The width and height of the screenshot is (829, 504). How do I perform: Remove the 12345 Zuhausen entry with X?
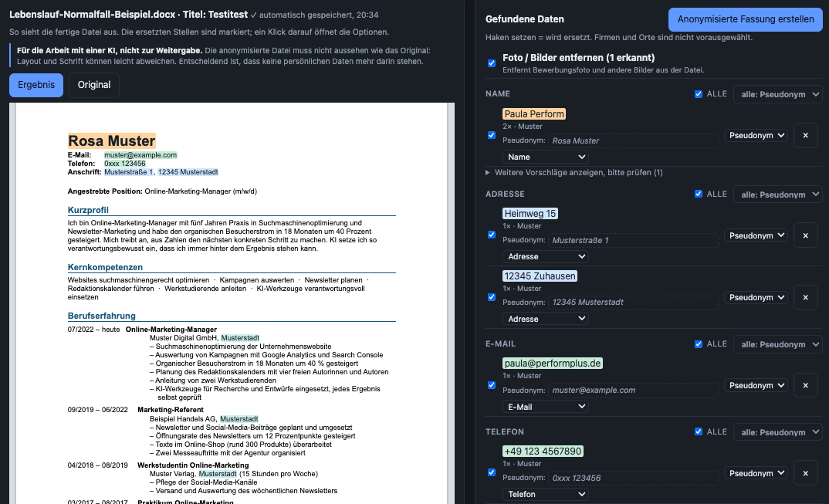point(805,297)
